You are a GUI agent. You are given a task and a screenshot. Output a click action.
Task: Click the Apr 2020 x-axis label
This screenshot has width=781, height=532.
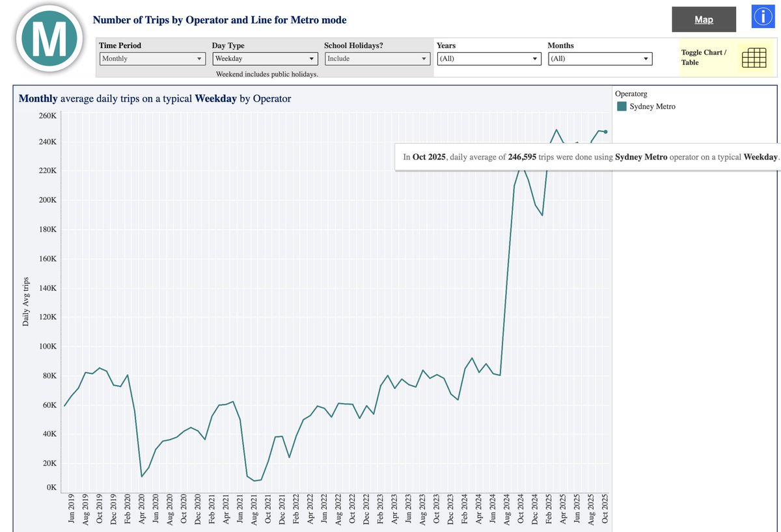coord(142,509)
